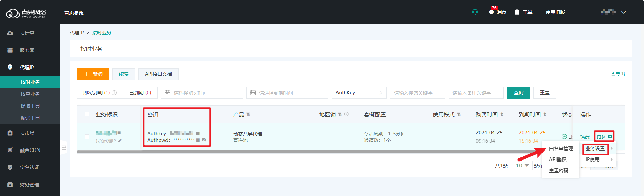Click the sidebar collapse handle icon
This screenshot has width=644, height=196.
[64, 147]
